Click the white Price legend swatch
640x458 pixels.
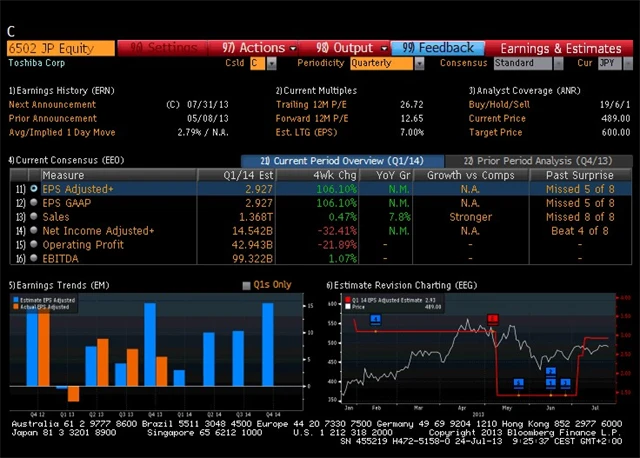348,307
